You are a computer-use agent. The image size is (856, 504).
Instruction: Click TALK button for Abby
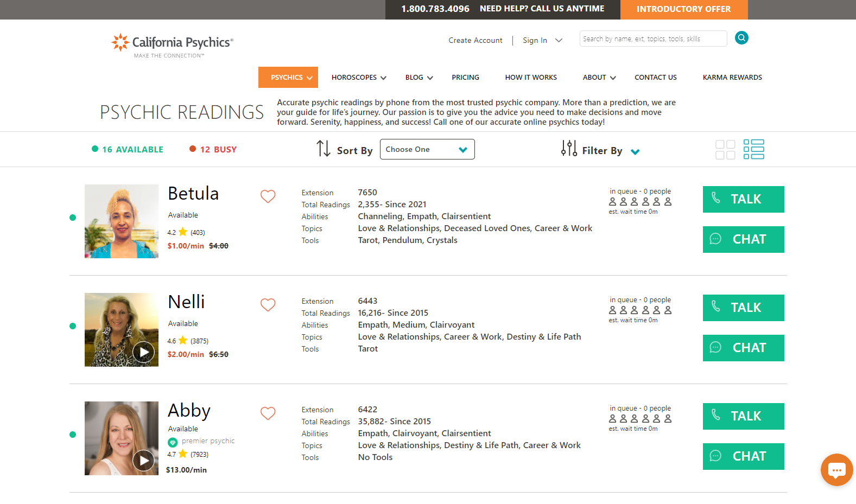pyautogui.click(x=743, y=416)
